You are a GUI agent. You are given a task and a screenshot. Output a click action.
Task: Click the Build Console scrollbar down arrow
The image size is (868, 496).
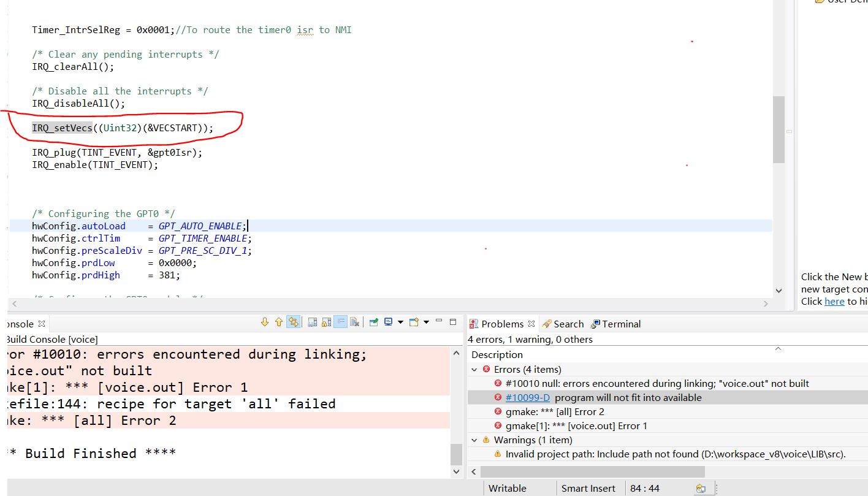click(x=456, y=471)
